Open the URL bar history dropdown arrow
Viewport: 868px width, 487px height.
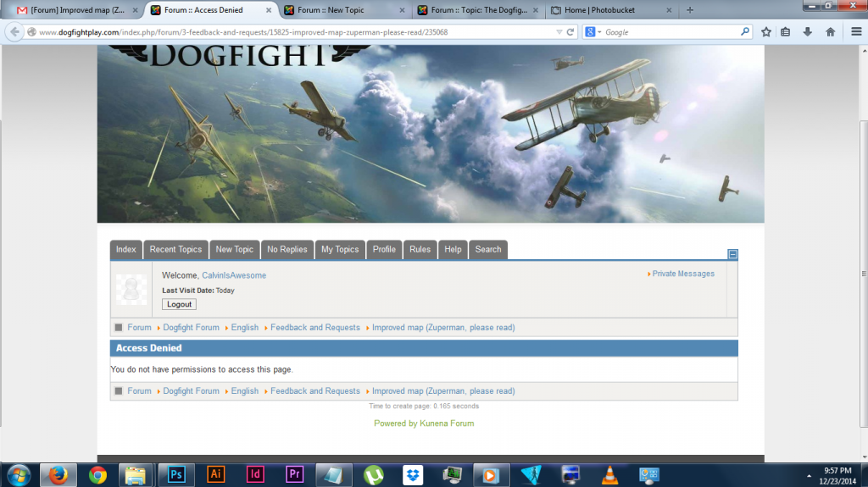[x=559, y=31]
